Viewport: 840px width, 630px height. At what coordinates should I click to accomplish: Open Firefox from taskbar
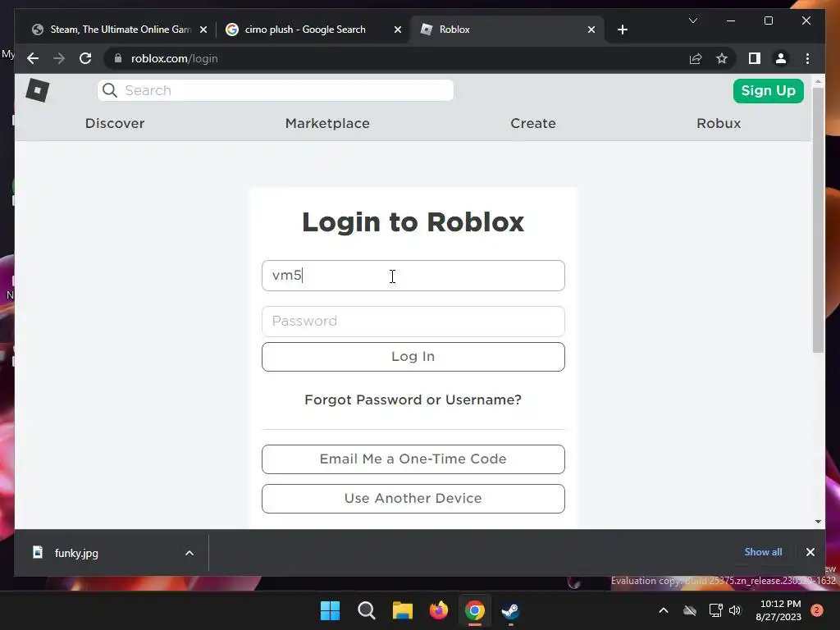point(439,610)
